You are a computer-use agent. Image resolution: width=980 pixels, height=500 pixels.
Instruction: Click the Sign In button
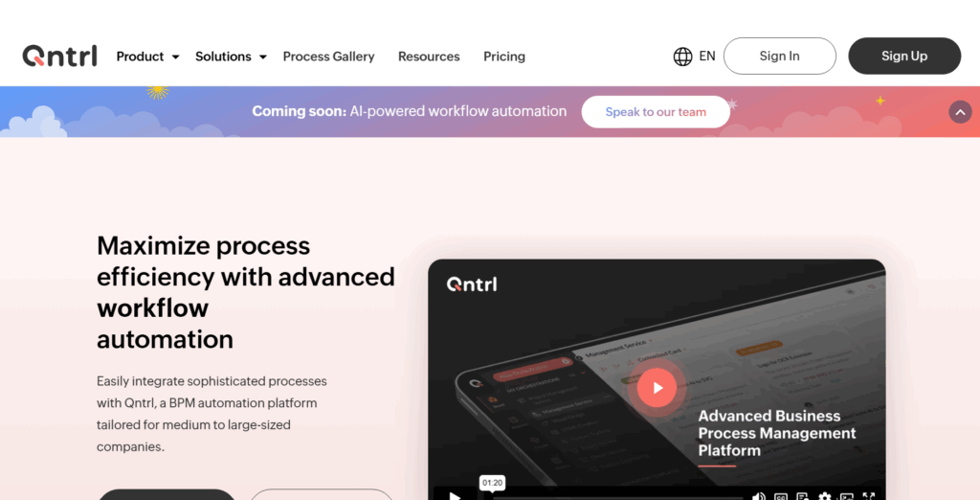[779, 56]
